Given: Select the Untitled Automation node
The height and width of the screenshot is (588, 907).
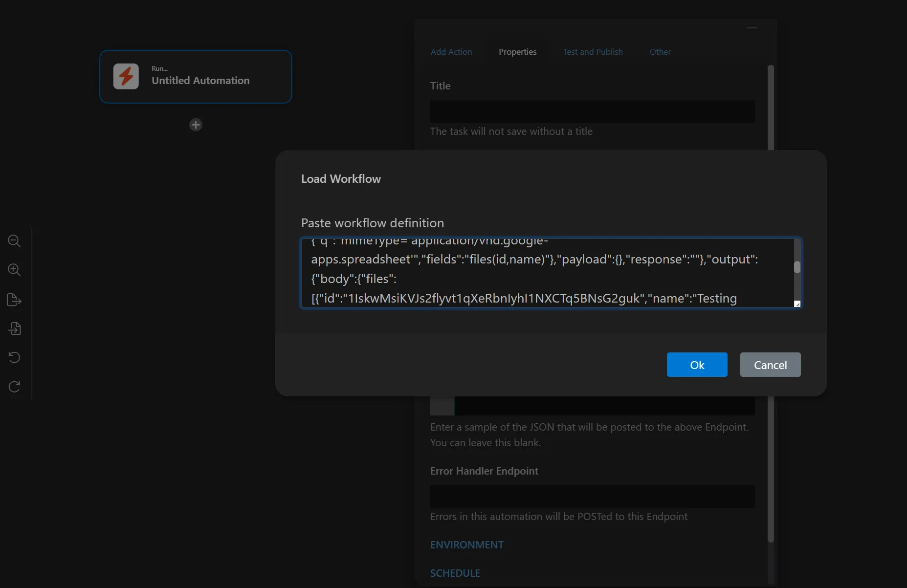Looking at the screenshot, I should point(196,77).
